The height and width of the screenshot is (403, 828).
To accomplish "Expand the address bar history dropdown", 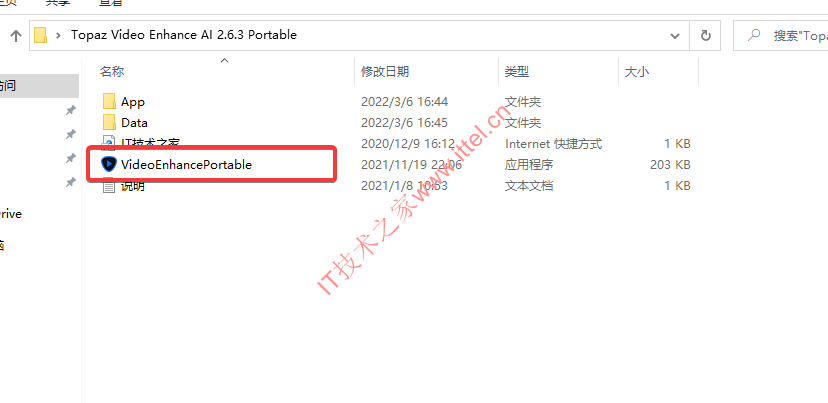I will 675,36.
